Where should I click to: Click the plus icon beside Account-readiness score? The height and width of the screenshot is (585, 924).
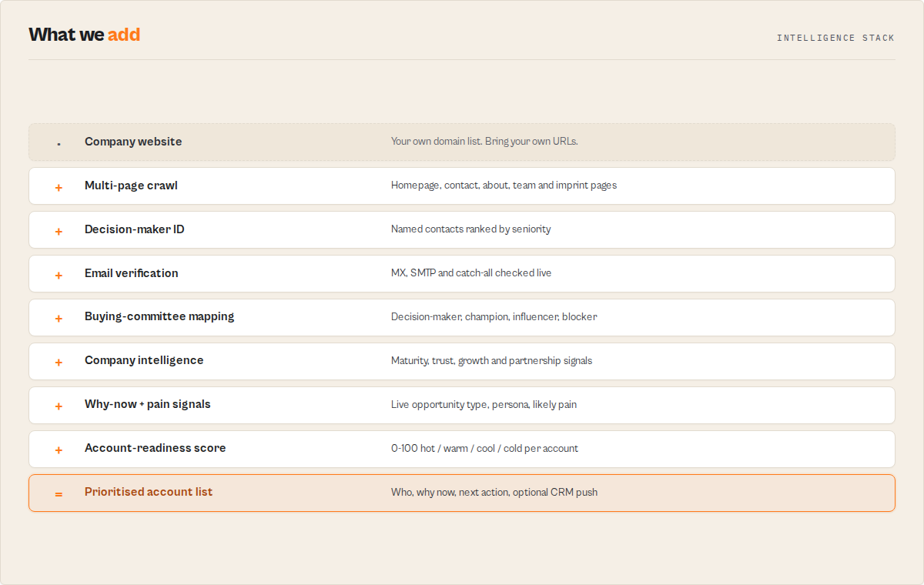point(59,450)
